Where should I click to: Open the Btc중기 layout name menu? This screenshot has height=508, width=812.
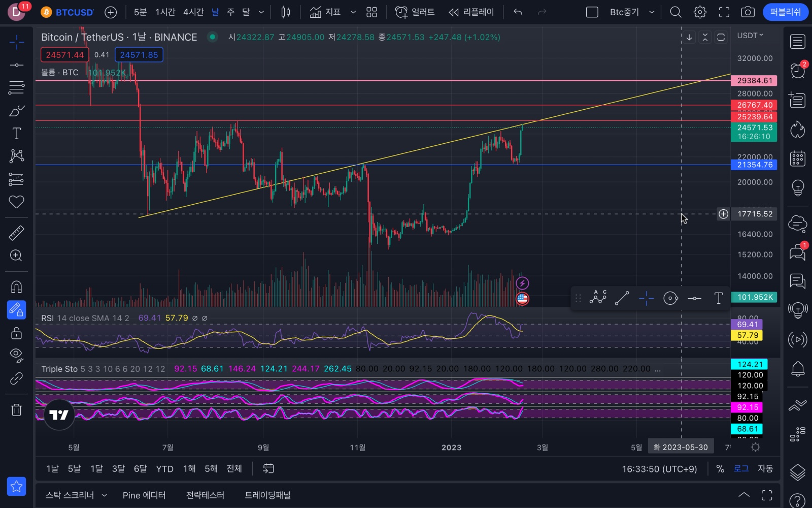[624, 12]
